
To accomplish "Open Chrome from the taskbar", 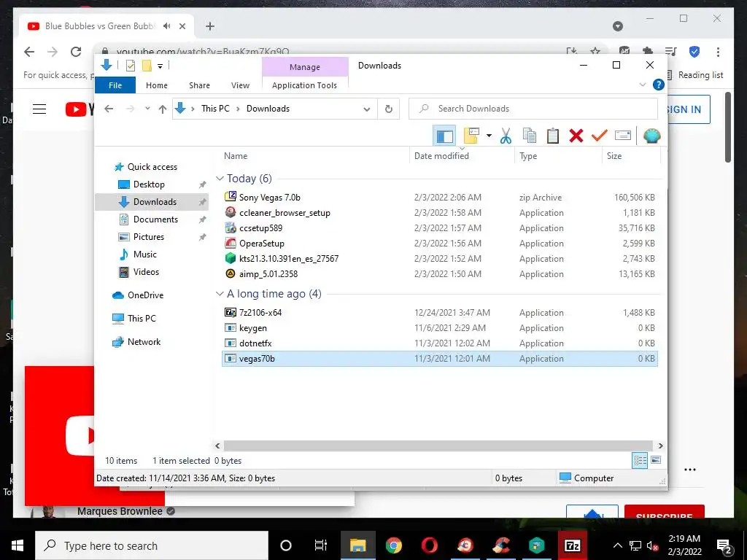I will [393, 545].
